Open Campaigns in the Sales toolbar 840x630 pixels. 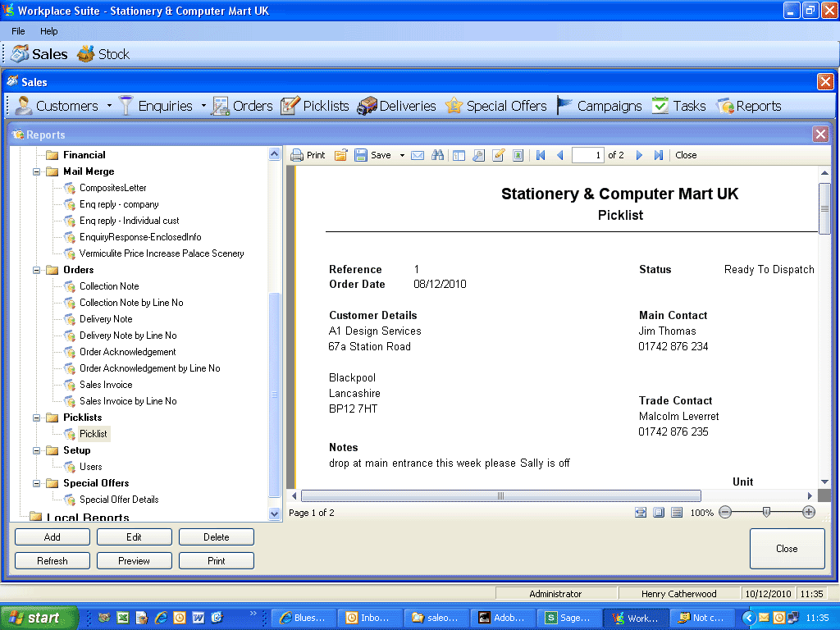(x=599, y=106)
